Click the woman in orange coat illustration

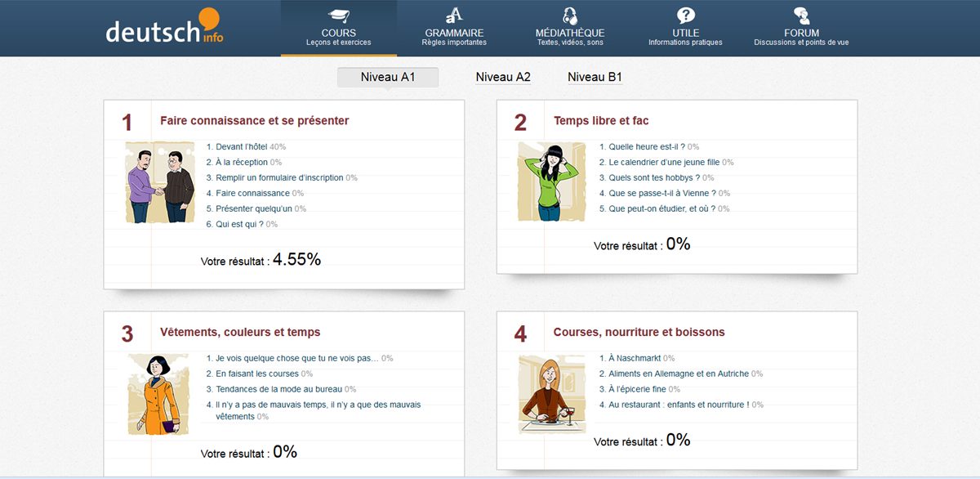[158, 394]
